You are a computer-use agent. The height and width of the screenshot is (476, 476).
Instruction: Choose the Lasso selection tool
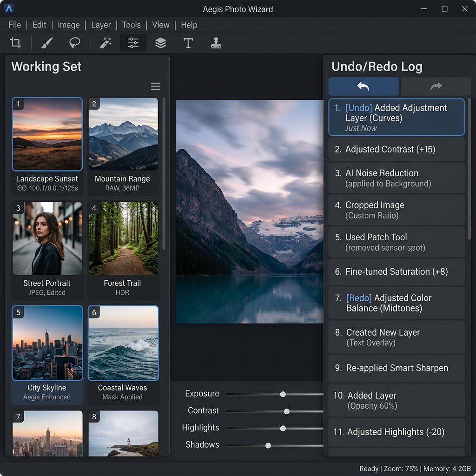tap(74, 43)
